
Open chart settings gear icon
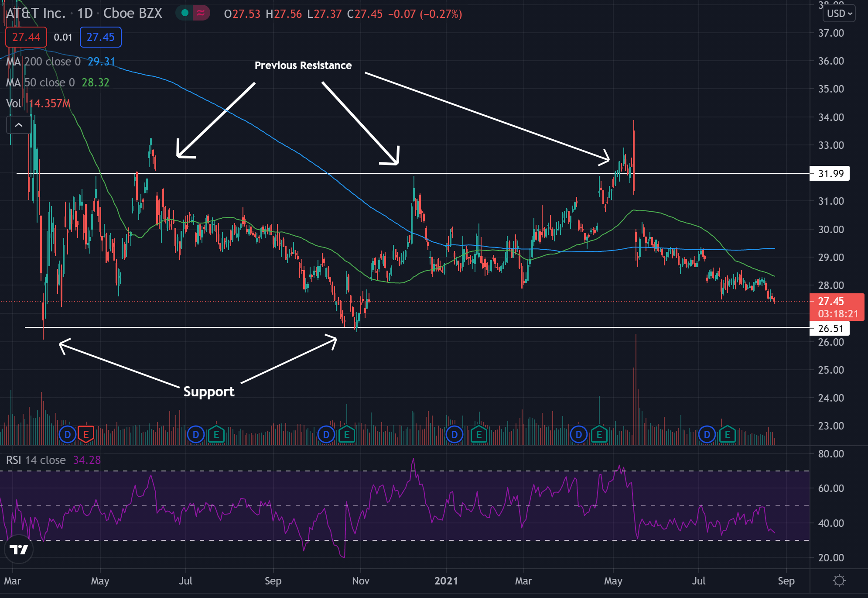pyautogui.click(x=839, y=581)
